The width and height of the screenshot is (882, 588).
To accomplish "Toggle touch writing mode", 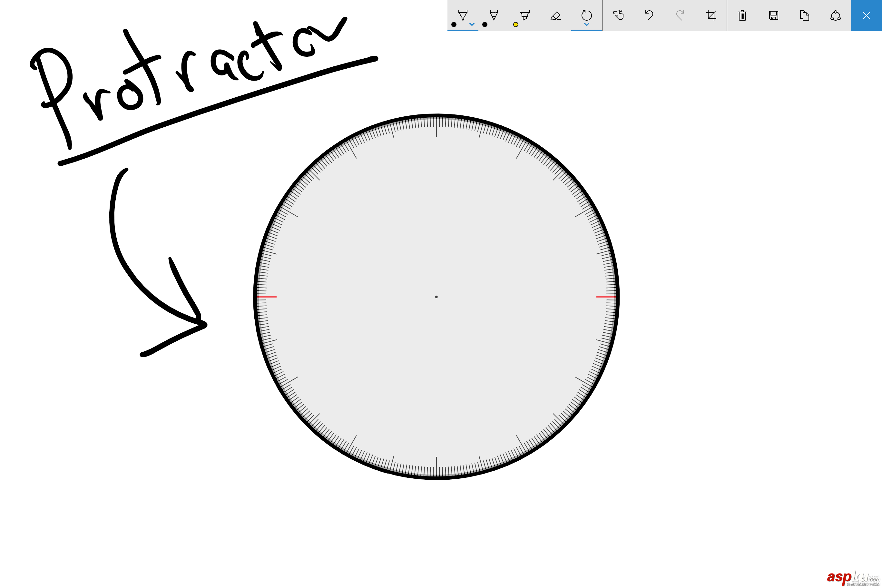I will tap(618, 15).
